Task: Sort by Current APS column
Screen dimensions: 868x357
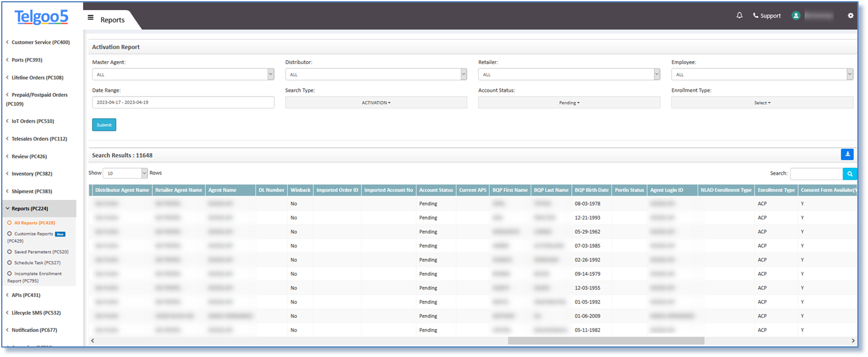Action: tap(473, 190)
